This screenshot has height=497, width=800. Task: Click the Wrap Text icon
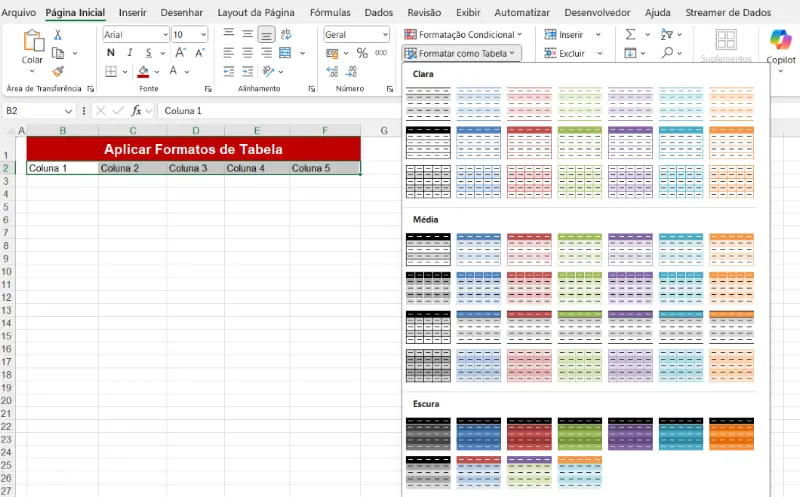[286, 34]
